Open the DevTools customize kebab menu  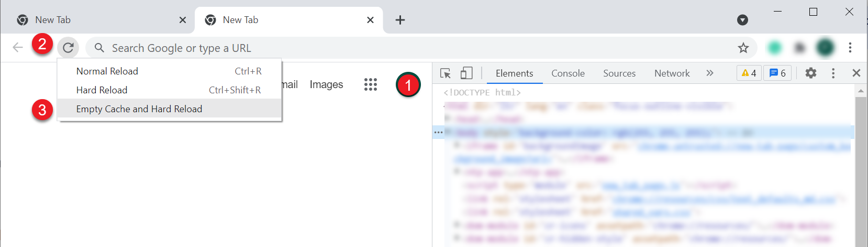click(833, 73)
